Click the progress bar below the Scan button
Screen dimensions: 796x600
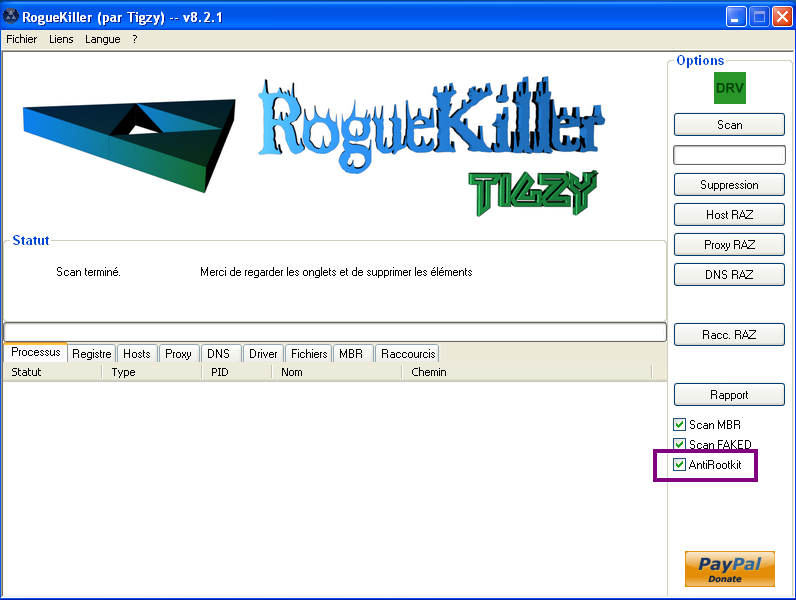click(729, 155)
